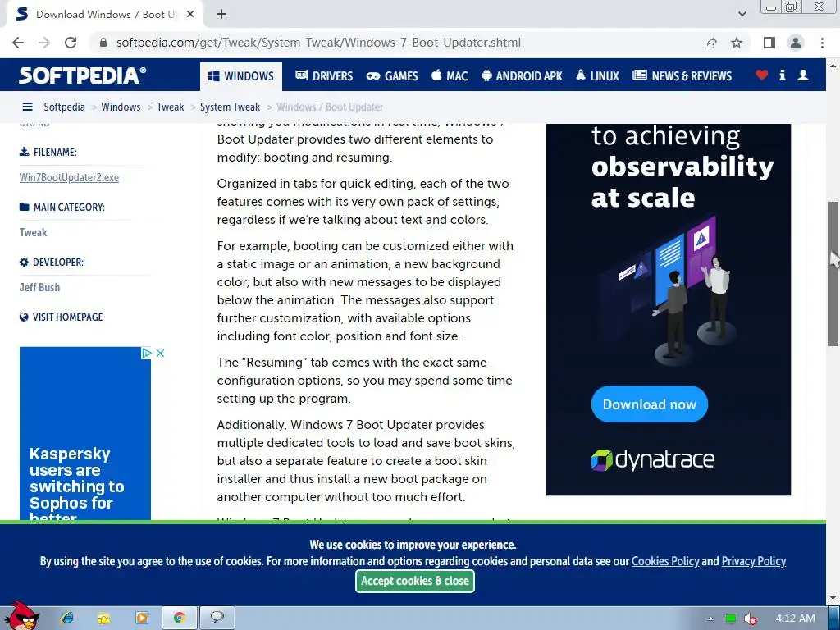The width and height of the screenshot is (840, 630).
Task: Click the muted volume tray icon
Action: [x=750, y=619]
